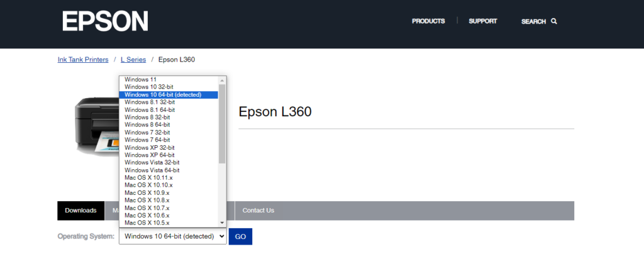The width and height of the screenshot is (644, 266).
Task: Select Windows 8 32-bit option
Action: tap(169, 118)
